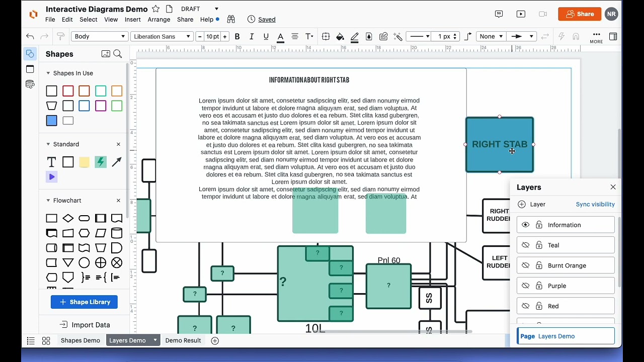Start presentation mode play icon
Screen dimensions: 644x362
521,14
